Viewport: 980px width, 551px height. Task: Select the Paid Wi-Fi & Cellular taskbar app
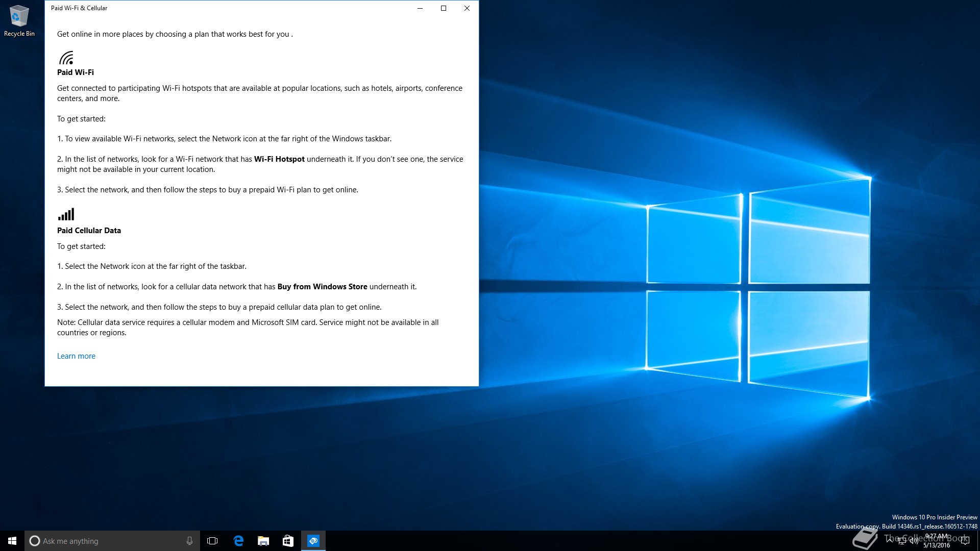pos(313,541)
